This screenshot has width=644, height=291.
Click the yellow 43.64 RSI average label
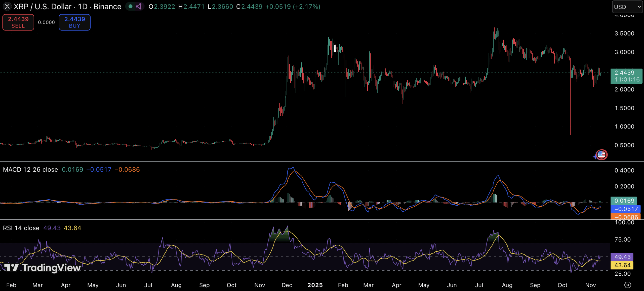622,265
